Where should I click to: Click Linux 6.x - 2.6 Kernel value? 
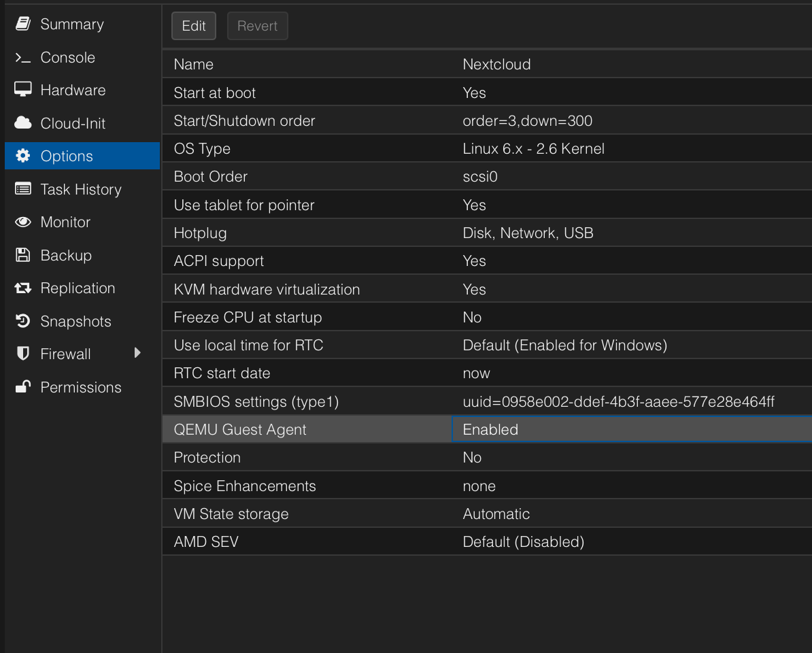533,148
